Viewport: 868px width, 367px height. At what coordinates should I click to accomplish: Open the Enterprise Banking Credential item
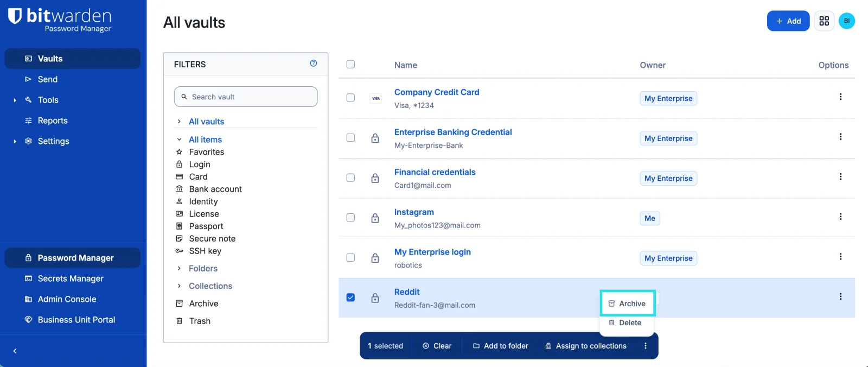point(453,132)
